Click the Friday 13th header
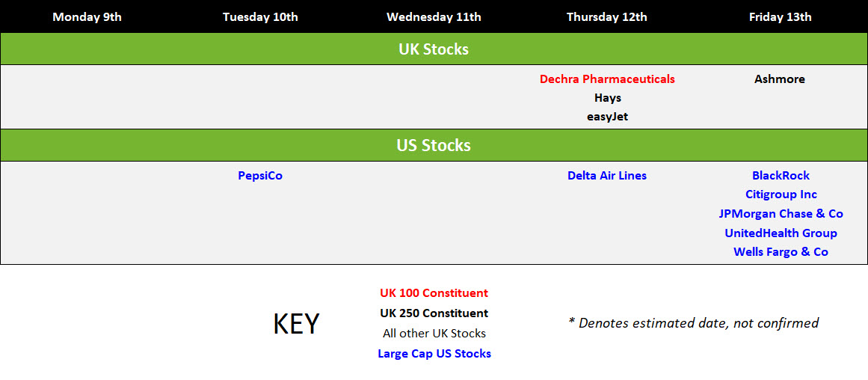Viewport: 868px width, 380px height. [x=780, y=17]
